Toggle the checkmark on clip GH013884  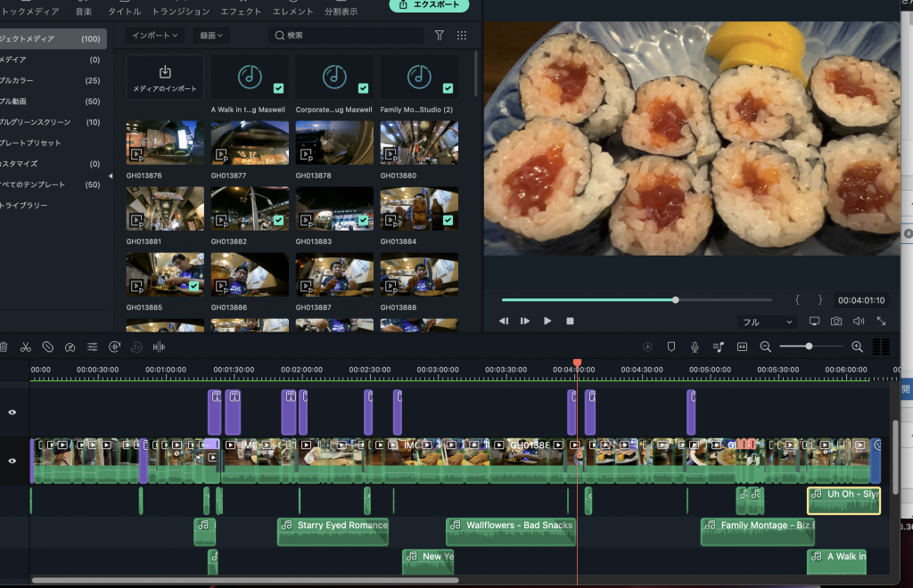[448, 220]
